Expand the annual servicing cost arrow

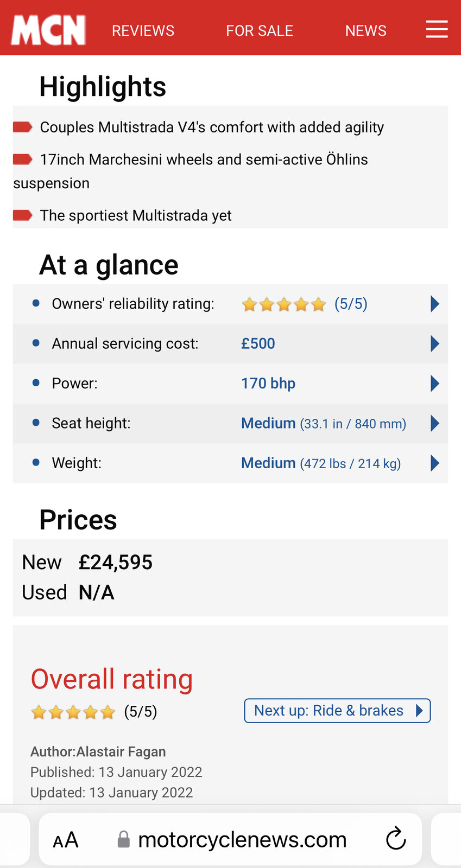434,343
